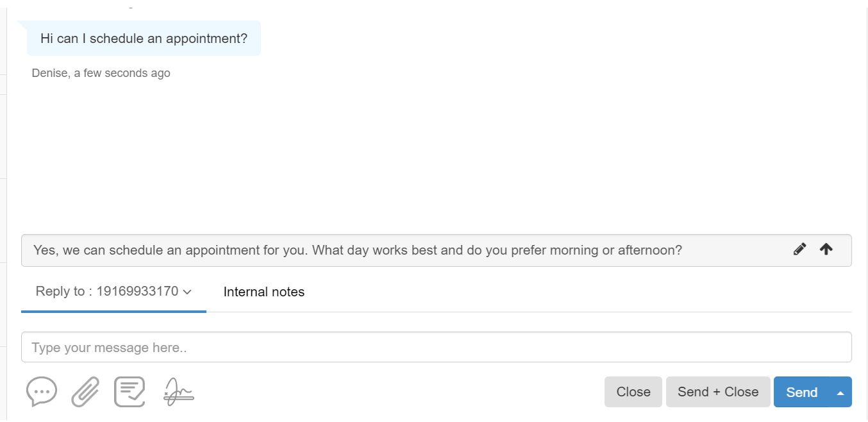
Task: Insert suggested reply using the up arrow
Action: click(x=826, y=249)
